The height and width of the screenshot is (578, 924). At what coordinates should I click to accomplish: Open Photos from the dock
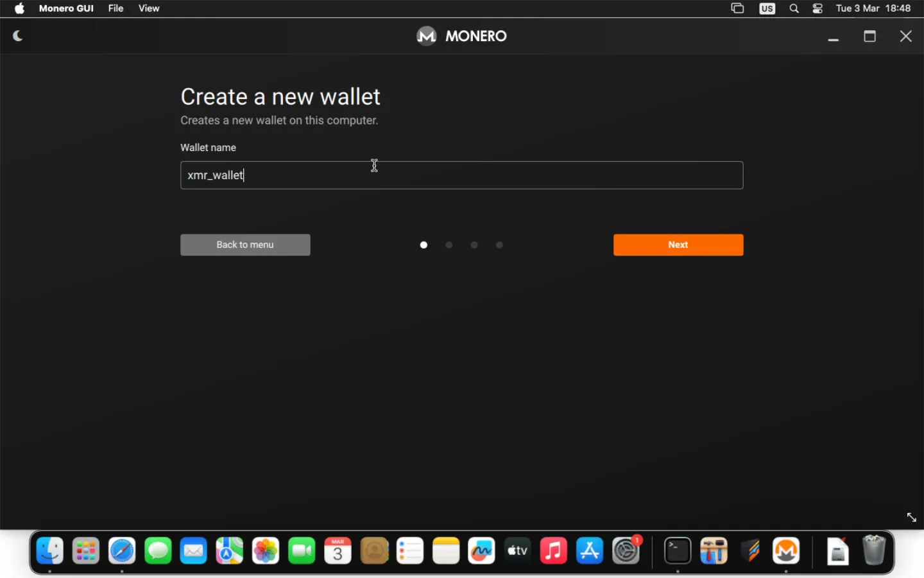pos(266,551)
